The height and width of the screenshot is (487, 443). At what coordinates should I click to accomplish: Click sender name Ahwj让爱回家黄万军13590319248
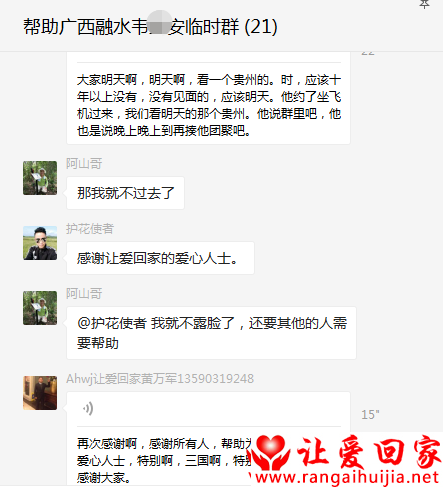pos(160,379)
